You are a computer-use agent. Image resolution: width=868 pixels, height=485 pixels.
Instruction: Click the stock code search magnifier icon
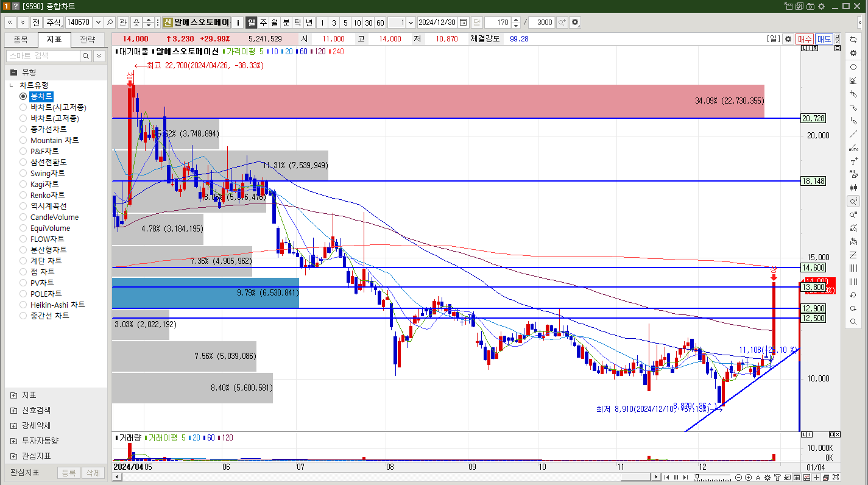coord(110,23)
